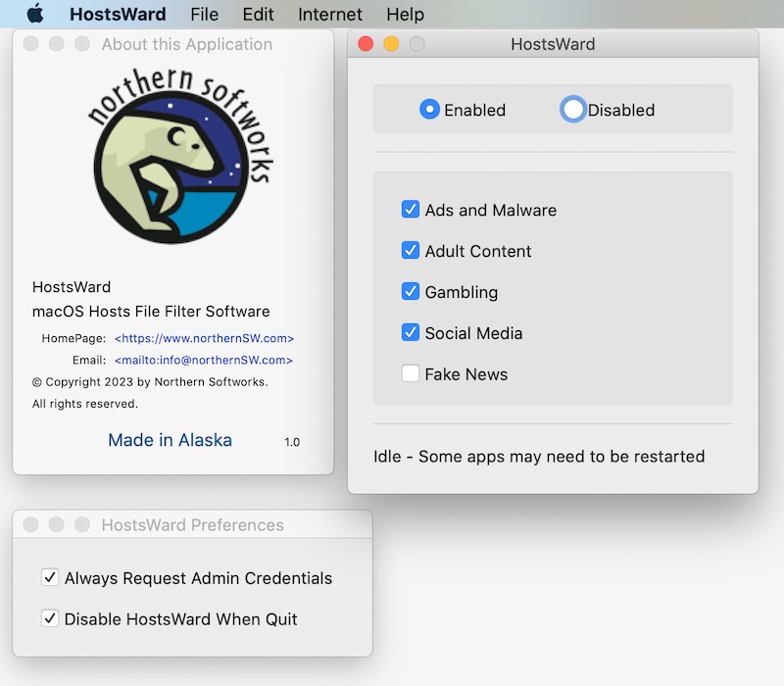The width and height of the screenshot is (784, 686).
Task: Open the Edit menu
Action: click(259, 14)
